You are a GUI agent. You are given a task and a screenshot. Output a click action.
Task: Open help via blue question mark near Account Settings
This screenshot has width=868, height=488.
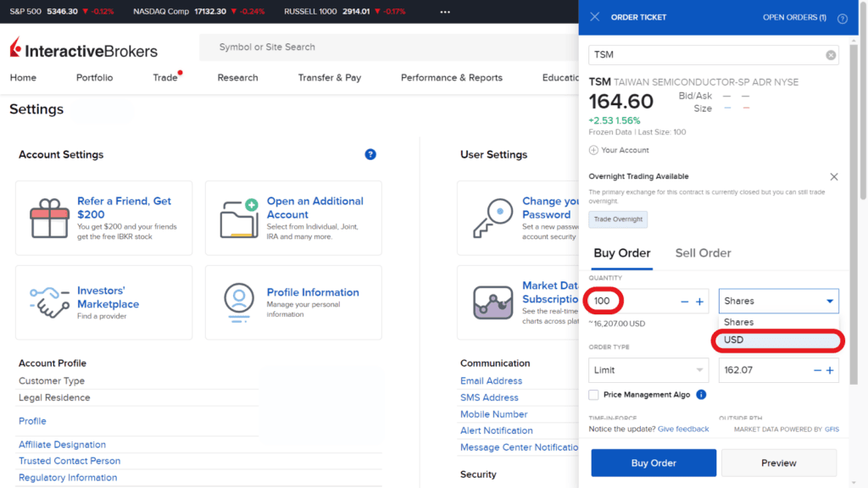point(370,154)
